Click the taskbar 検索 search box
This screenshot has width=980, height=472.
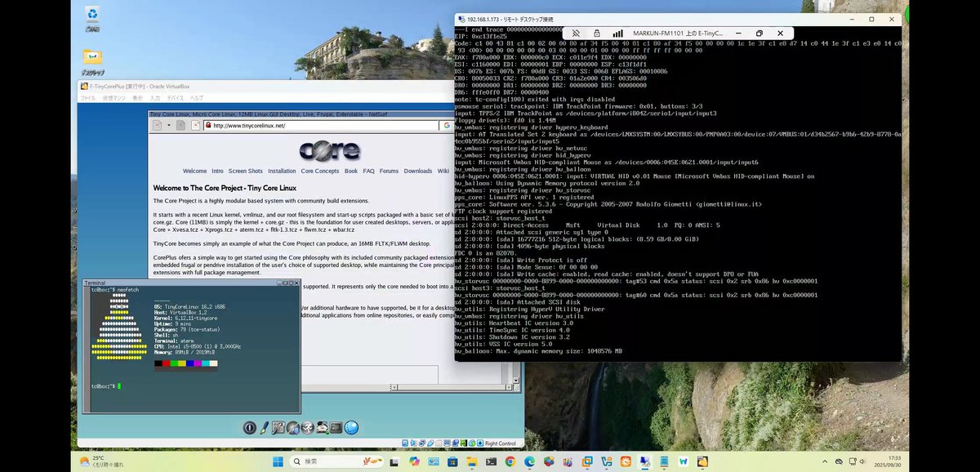click(336, 461)
